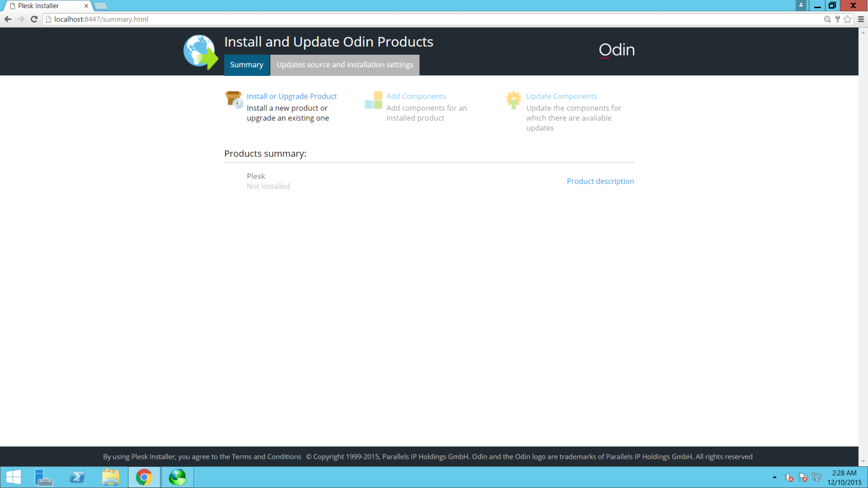868x488 pixels.
Task: Click the Plesk product name text
Action: click(256, 176)
